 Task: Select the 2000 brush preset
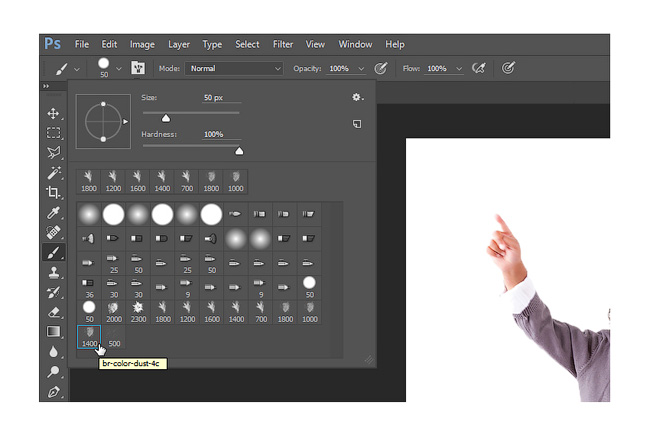[x=114, y=312]
